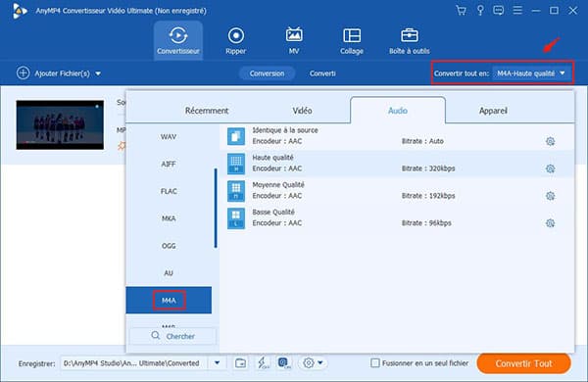Open settings gear for Basse Qualité

550,223
